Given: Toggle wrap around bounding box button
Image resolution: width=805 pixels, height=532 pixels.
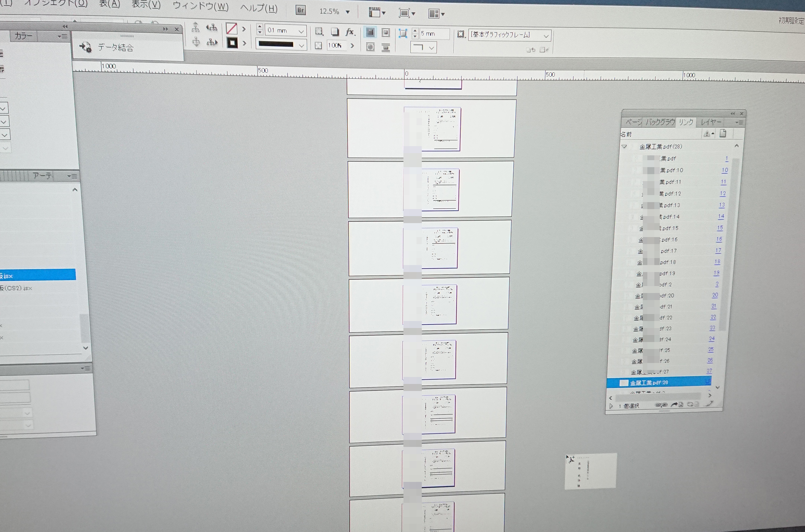Looking at the screenshot, I should pos(386,33).
